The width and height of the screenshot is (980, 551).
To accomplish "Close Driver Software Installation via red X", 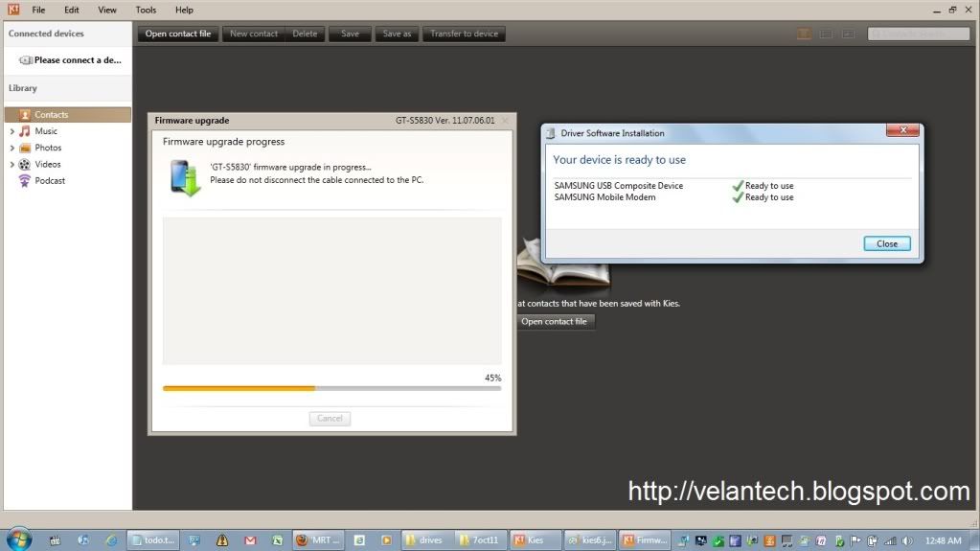I will pyautogui.click(x=902, y=130).
